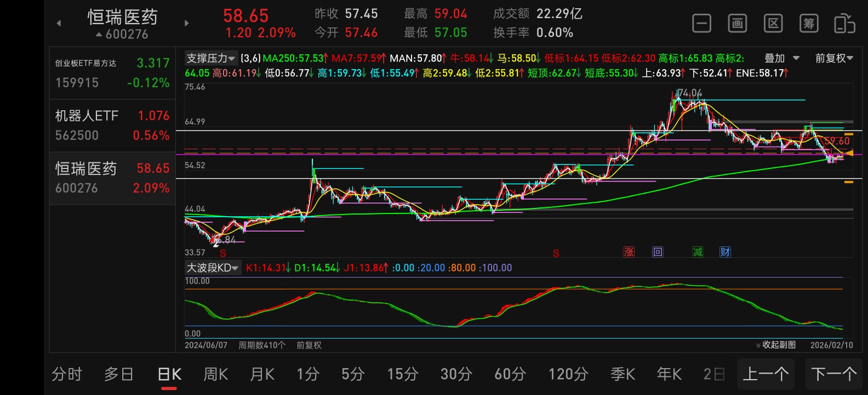Switch to 分时 intraday tab
868x395 pixels.
point(67,374)
